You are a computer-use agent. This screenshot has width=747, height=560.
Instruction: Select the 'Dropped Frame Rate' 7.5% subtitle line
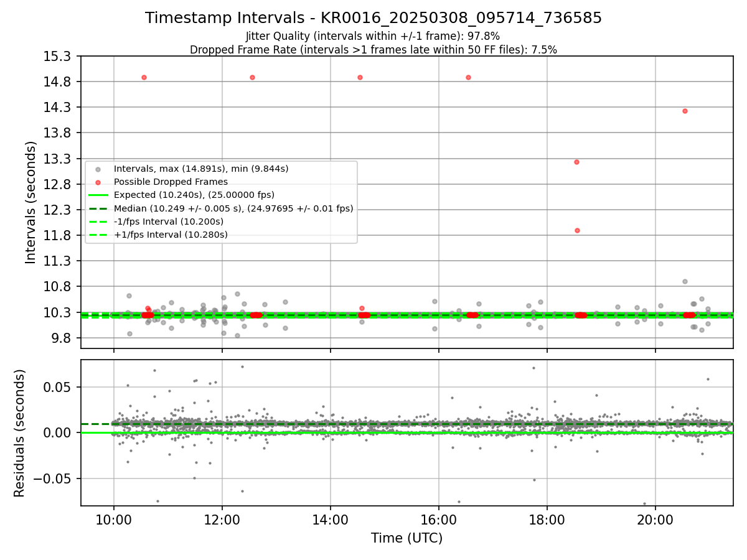tap(374, 50)
